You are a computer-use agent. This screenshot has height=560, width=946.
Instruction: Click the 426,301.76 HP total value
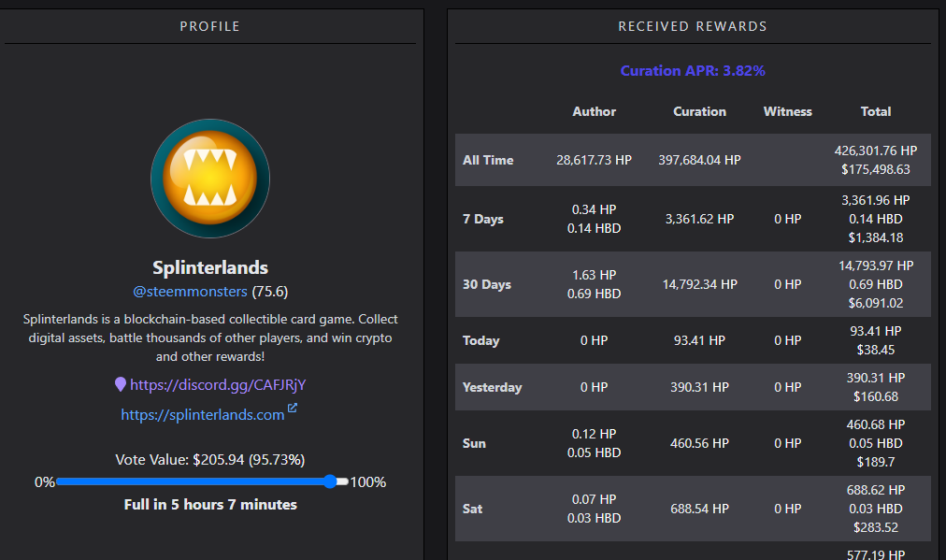(x=876, y=151)
